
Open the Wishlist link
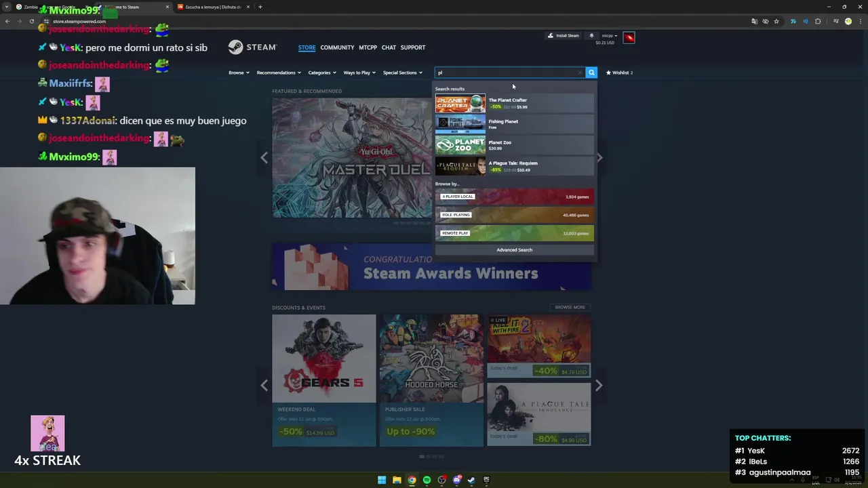[x=619, y=73]
